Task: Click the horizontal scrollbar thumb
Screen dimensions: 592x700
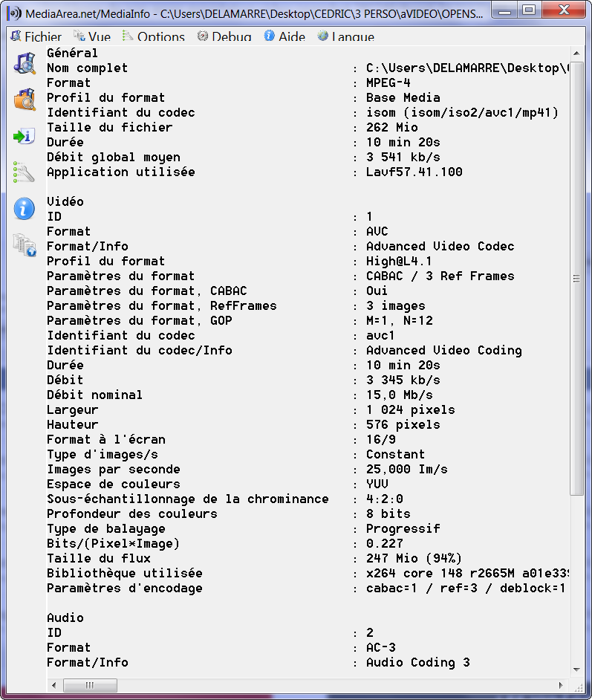Action: 89,684
